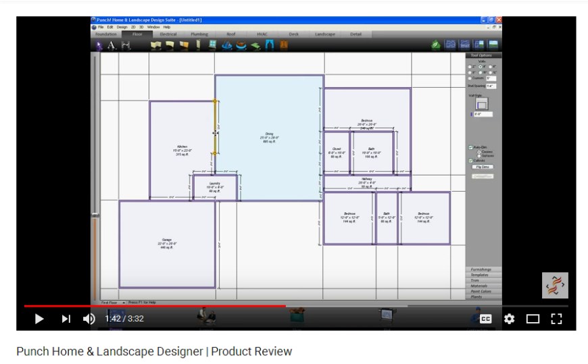Click the vertical elevation slider handle

point(95,215)
